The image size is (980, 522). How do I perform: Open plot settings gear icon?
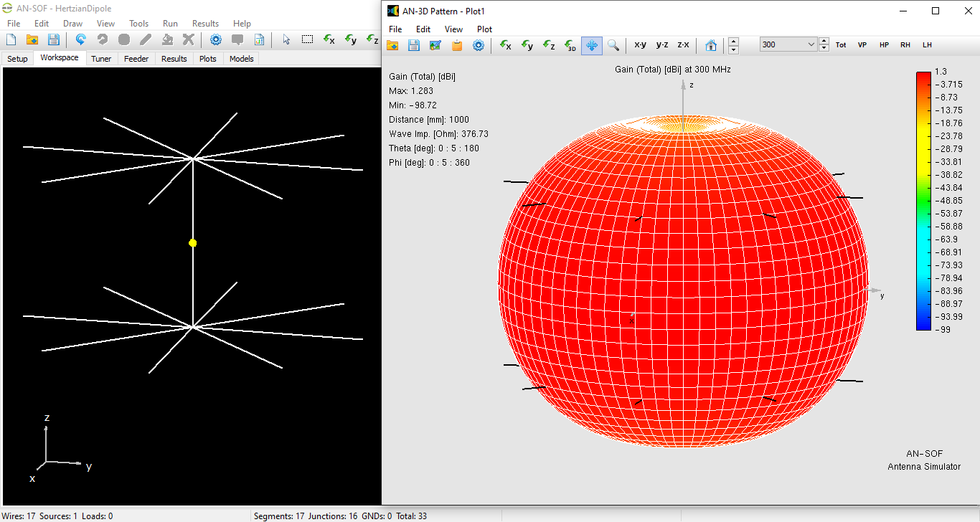tap(479, 45)
